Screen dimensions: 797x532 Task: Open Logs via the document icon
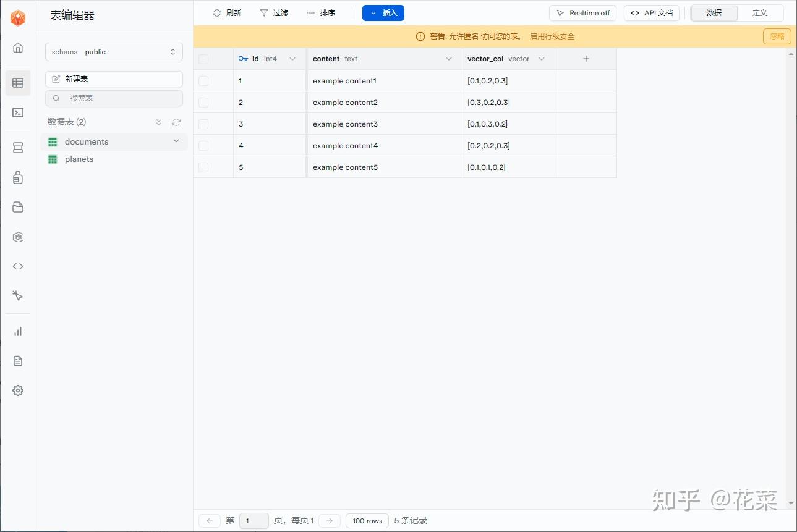click(x=18, y=360)
